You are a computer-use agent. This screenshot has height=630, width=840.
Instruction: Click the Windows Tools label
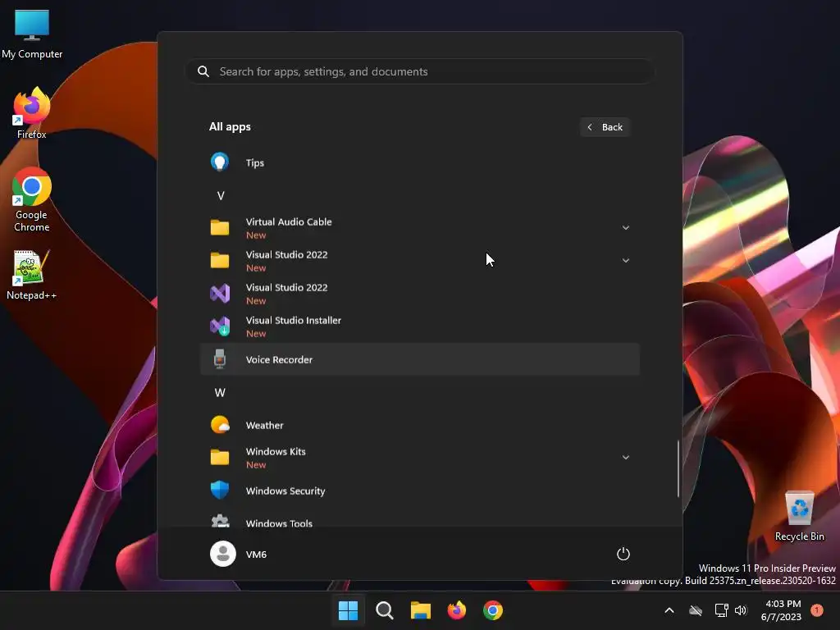pyautogui.click(x=279, y=523)
